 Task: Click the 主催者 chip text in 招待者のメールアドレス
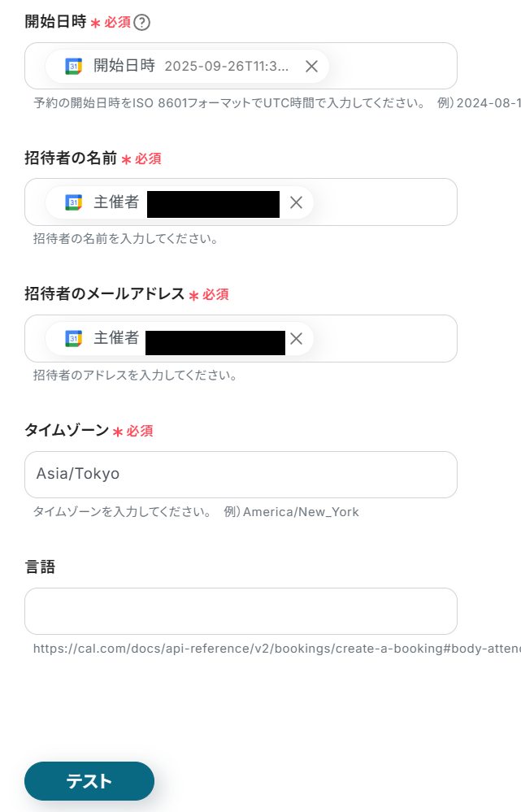click(116, 339)
